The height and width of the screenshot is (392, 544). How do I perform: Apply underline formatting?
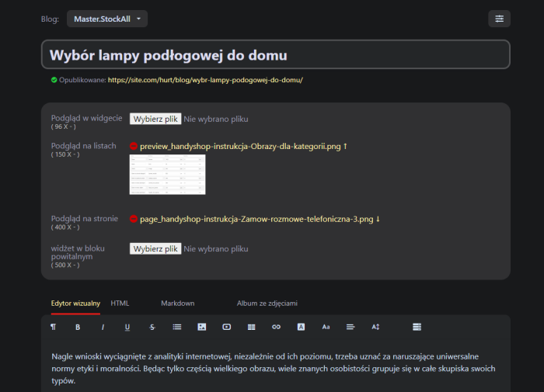click(127, 327)
